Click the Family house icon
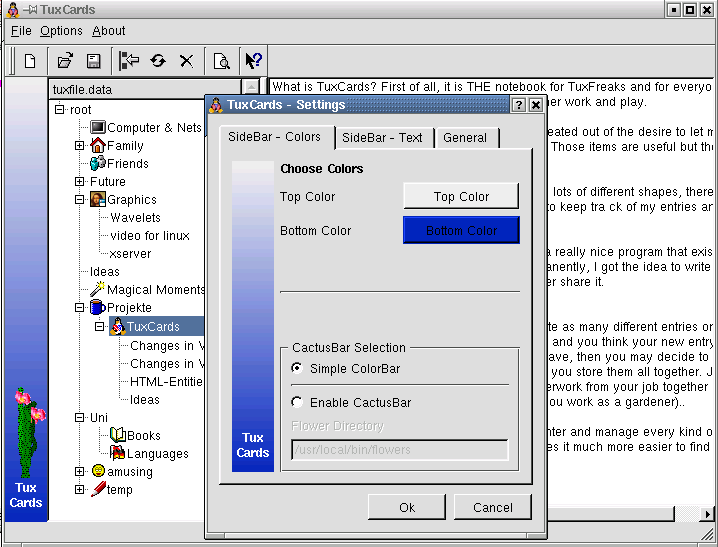 [x=98, y=145]
